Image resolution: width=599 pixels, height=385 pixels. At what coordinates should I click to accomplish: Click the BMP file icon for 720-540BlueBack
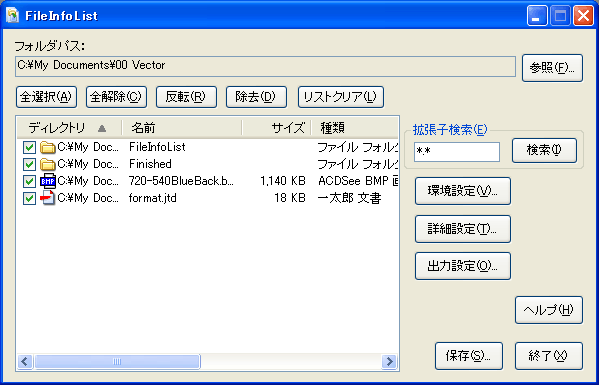[48, 181]
